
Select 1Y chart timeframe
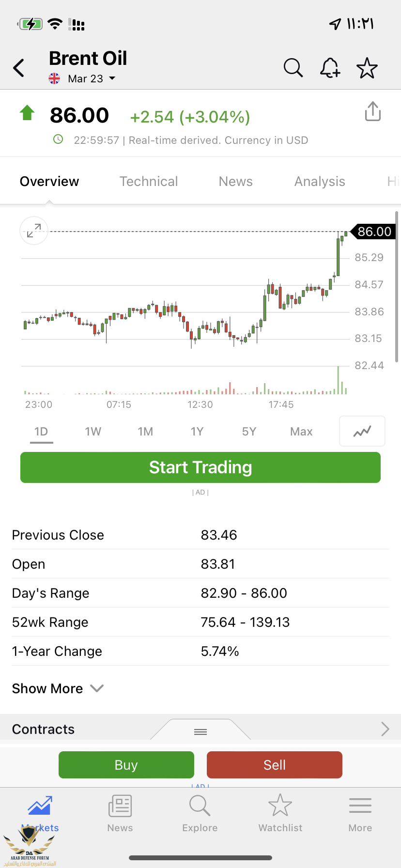(x=197, y=431)
